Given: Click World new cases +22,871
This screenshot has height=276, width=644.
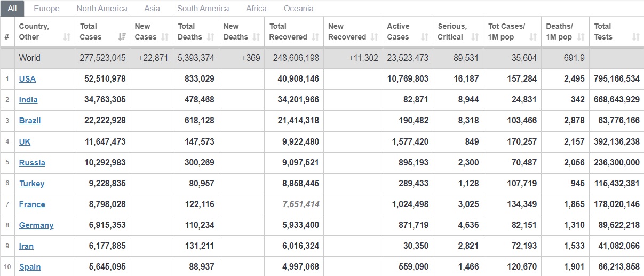Looking at the screenshot, I should [152, 58].
